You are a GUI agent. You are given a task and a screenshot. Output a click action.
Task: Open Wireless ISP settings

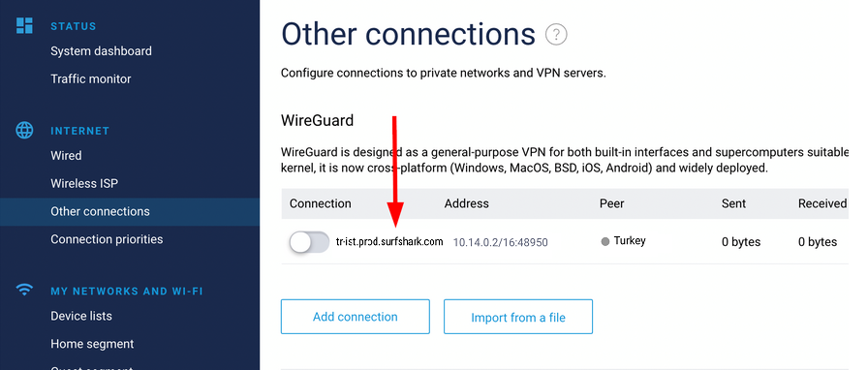[84, 183]
